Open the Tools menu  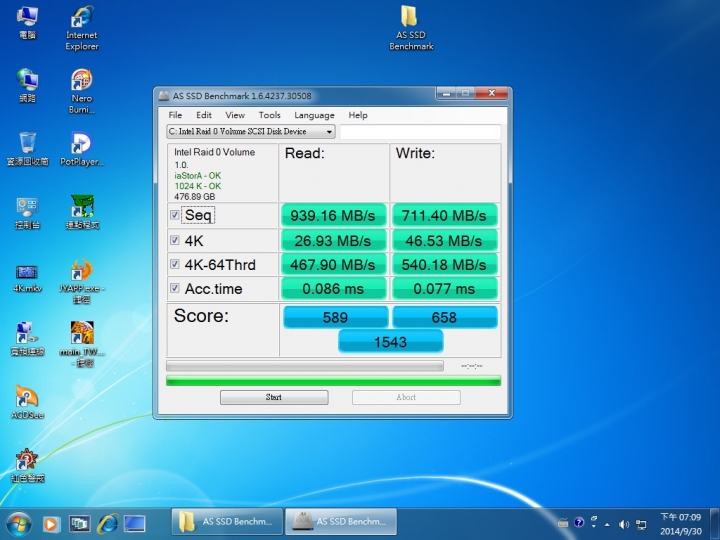(x=269, y=115)
